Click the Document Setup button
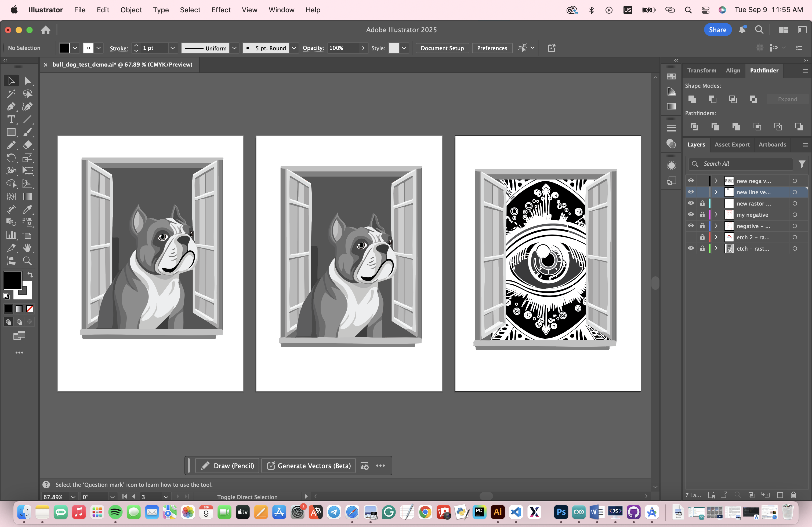812x527 pixels. [442, 48]
